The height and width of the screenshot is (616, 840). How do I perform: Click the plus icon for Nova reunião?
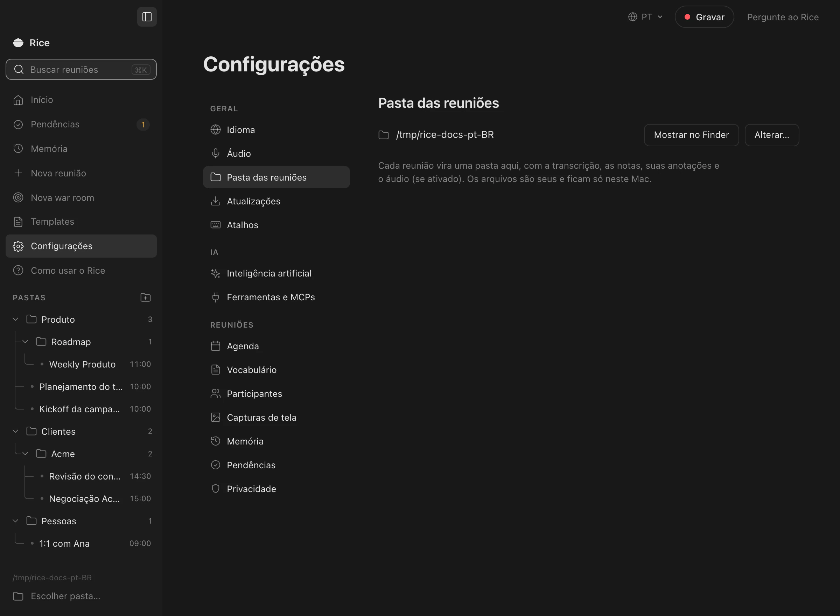pyautogui.click(x=18, y=173)
